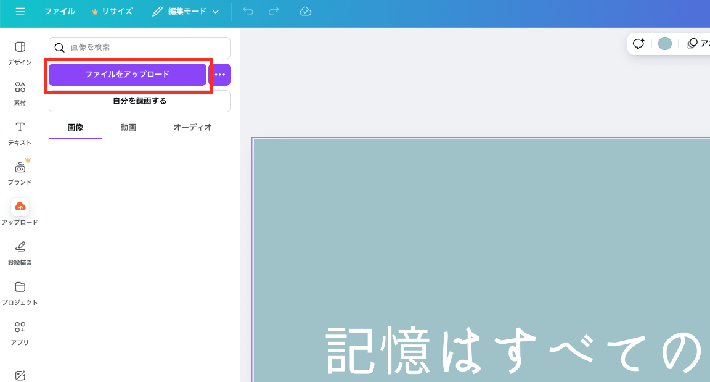
Task: Click the cloud save status icon
Action: [x=306, y=11]
